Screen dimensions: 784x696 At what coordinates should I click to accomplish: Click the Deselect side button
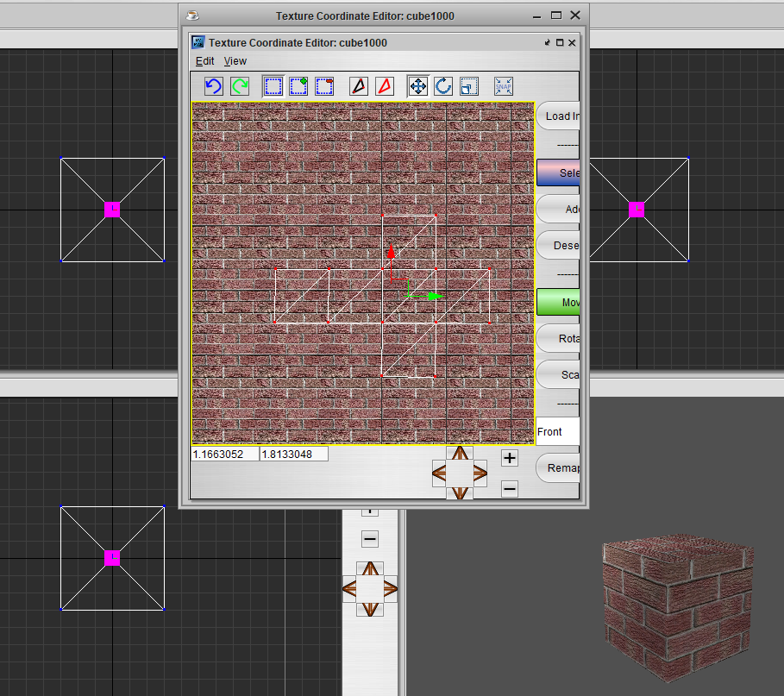(x=558, y=246)
